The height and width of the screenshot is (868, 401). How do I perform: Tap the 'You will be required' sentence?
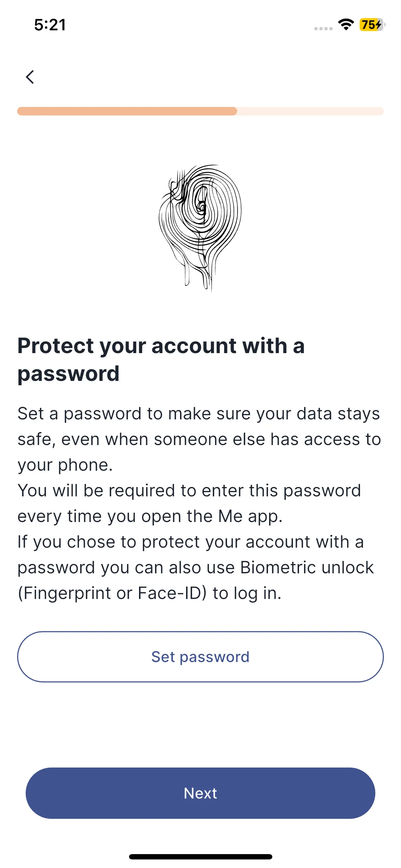tap(189, 503)
